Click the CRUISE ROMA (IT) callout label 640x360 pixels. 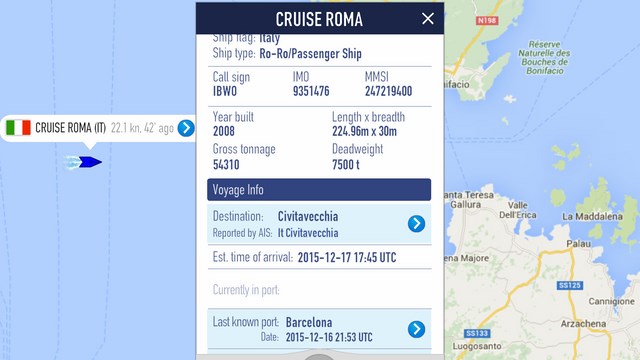71,128
